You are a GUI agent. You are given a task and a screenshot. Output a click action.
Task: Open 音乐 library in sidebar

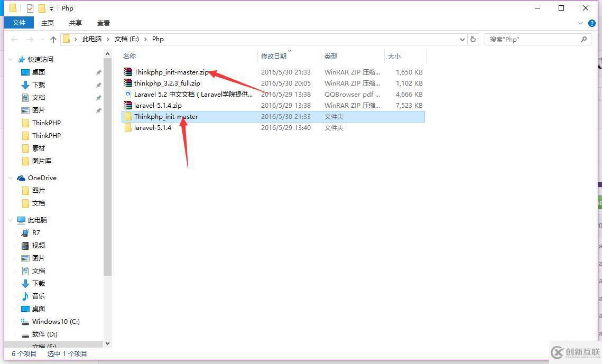(39, 296)
